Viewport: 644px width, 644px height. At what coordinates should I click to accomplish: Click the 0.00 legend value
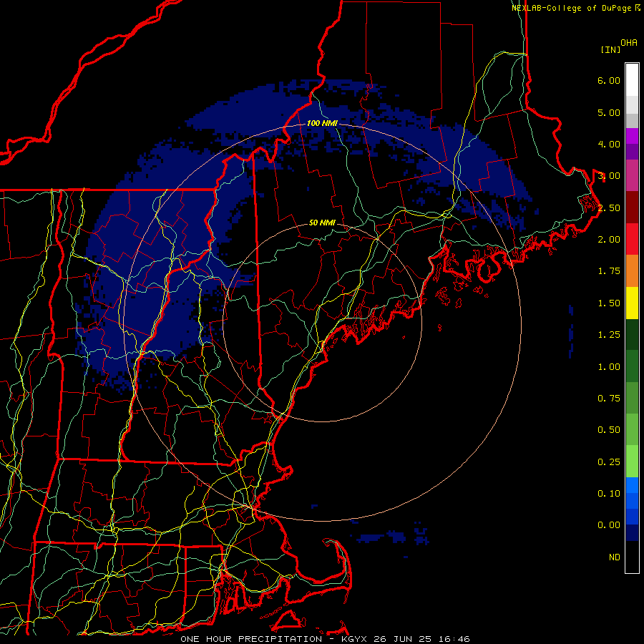pyautogui.click(x=609, y=525)
